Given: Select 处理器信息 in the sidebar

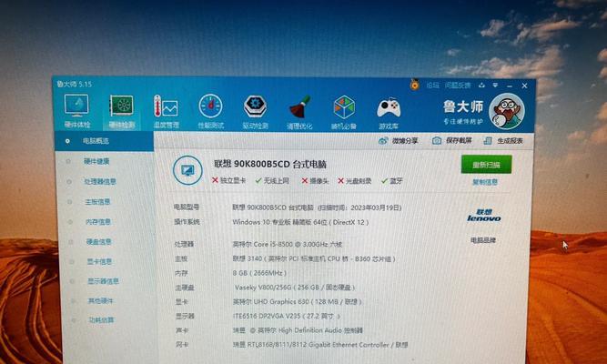Looking at the screenshot, I should (100, 181).
